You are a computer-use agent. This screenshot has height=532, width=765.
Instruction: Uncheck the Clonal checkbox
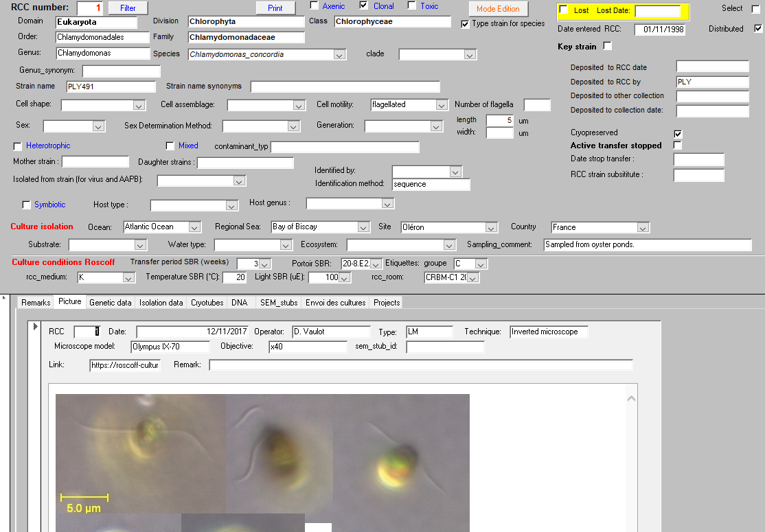363,6
